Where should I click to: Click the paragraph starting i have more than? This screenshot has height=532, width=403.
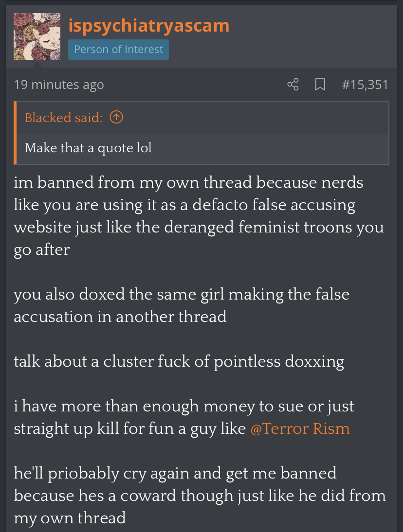click(184, 417)
